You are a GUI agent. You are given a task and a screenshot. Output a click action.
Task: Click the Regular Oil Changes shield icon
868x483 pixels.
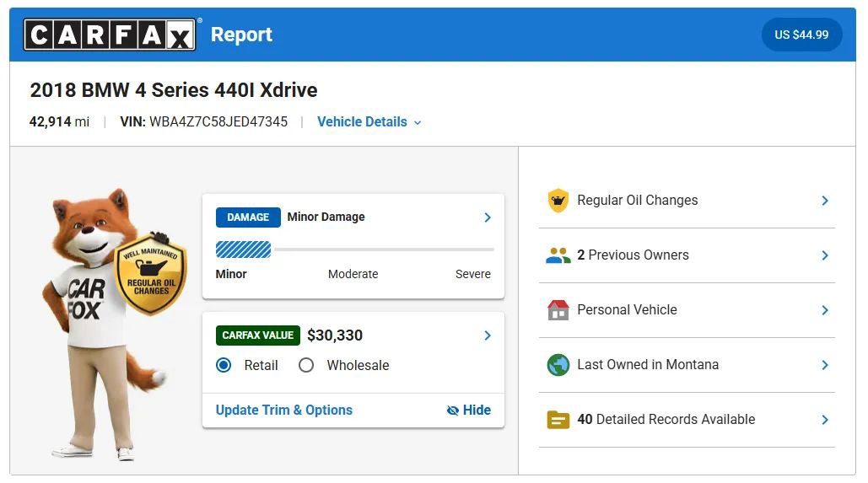click(558, 201)
